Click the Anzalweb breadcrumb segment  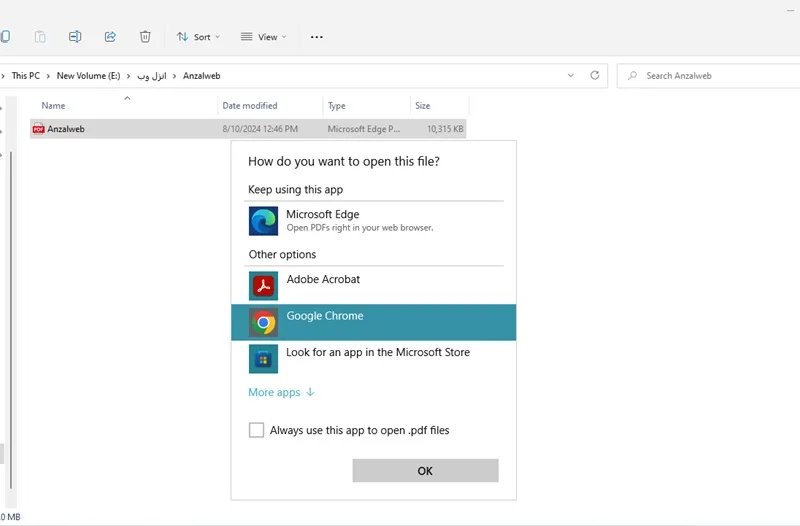click(202, 76)
